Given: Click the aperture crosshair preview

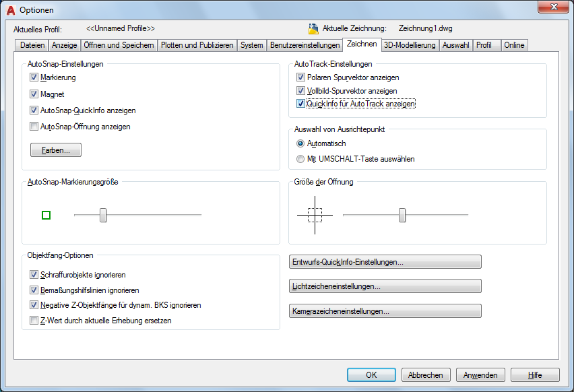Looking at the screenshot, I should (x=315, y=216).
